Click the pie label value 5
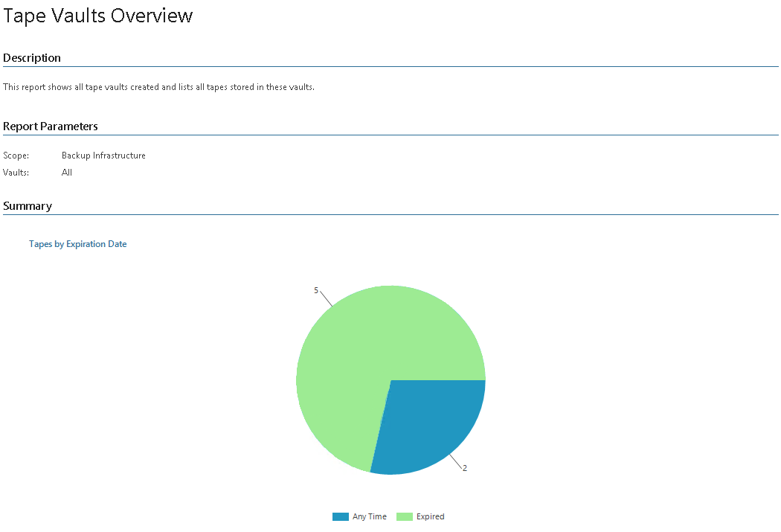Image resolution: width=781 pixels, height=532 pixels. click(x=316, y=290)
